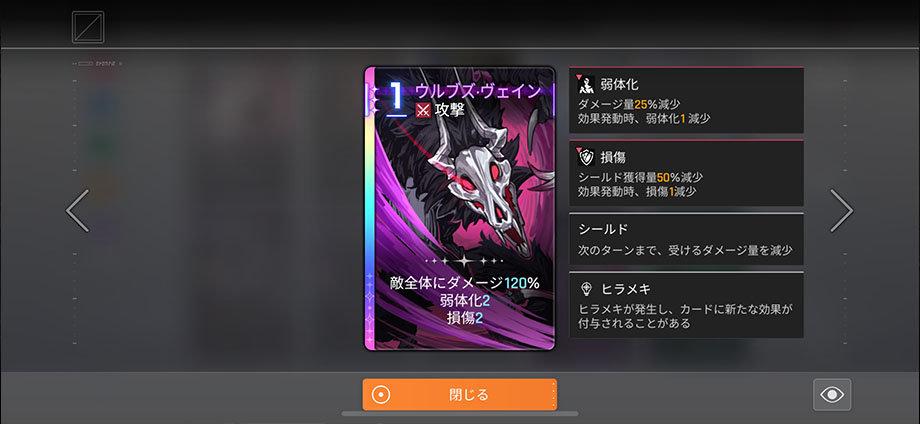
Task: Click the circle icon inside 閉じる button
Action: pos(381,395)
